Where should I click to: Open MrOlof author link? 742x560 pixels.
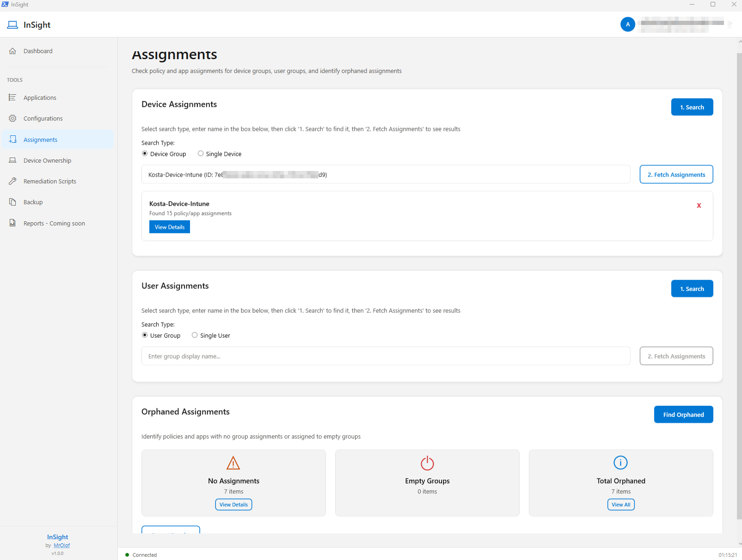tap(61, 545)
